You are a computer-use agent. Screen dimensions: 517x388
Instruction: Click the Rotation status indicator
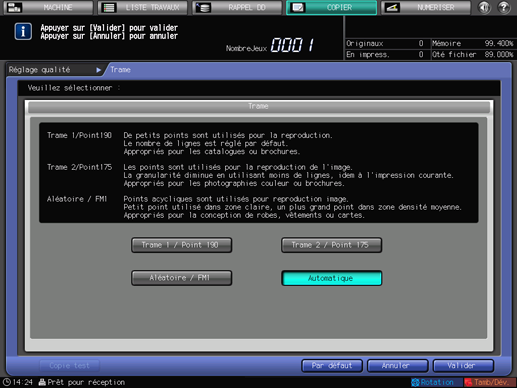(436, 382)
